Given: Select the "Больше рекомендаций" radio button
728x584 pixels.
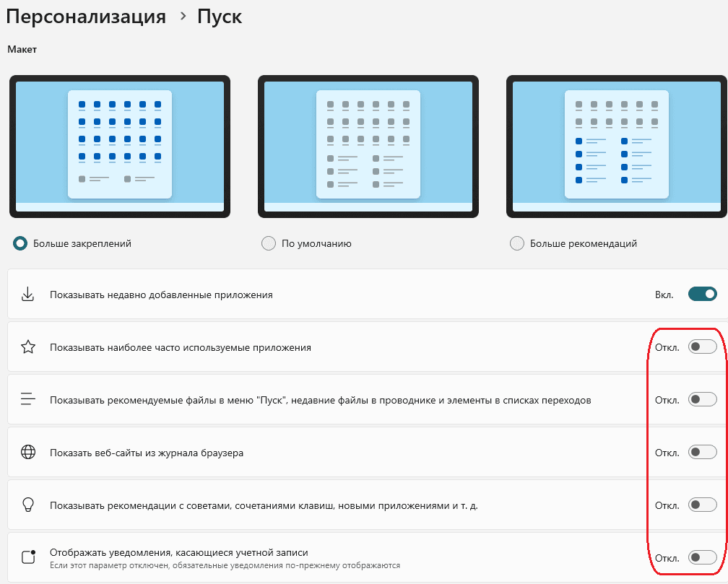Looking at the screenshot, I should pos(517,243).
